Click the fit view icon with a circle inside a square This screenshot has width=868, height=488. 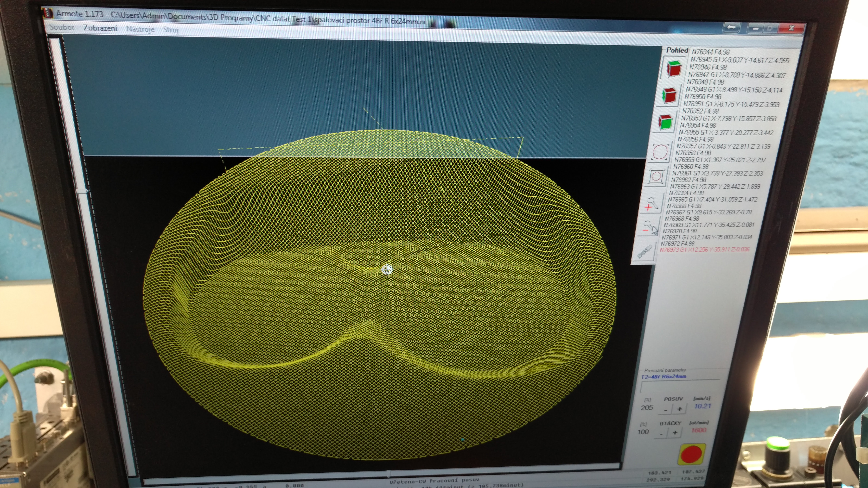[x=656, y=176]
